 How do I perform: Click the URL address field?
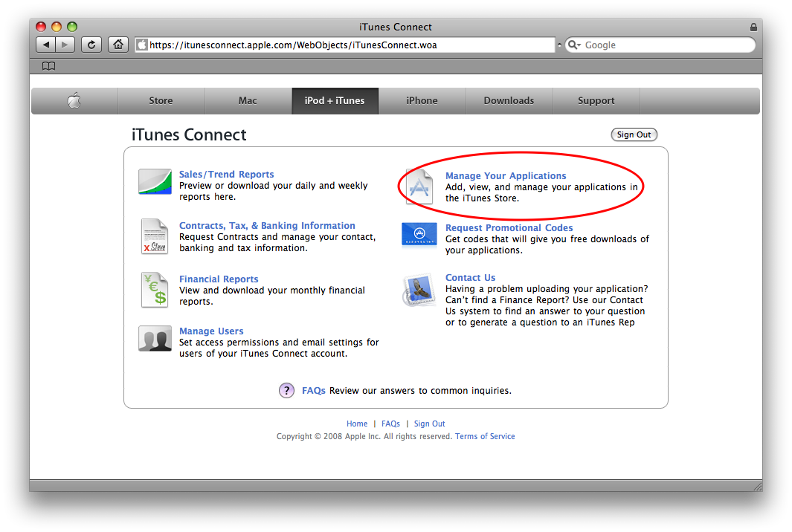coord(345,45)
